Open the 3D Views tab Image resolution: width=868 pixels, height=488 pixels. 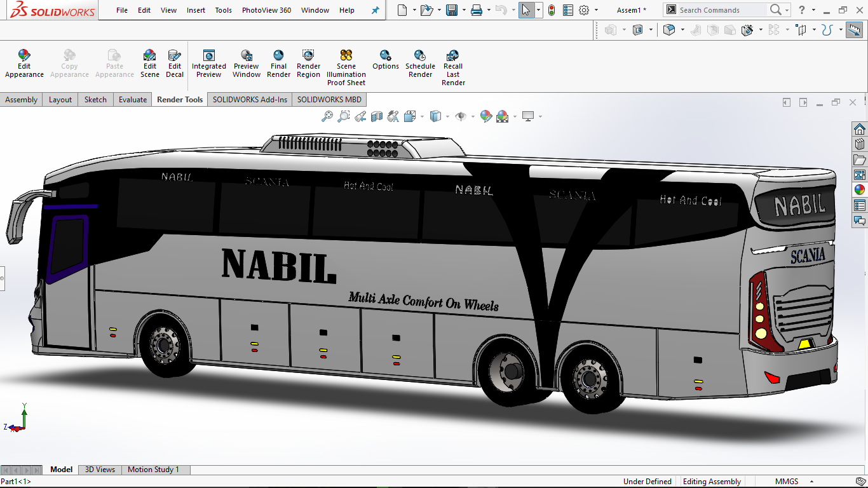[100, 470]
